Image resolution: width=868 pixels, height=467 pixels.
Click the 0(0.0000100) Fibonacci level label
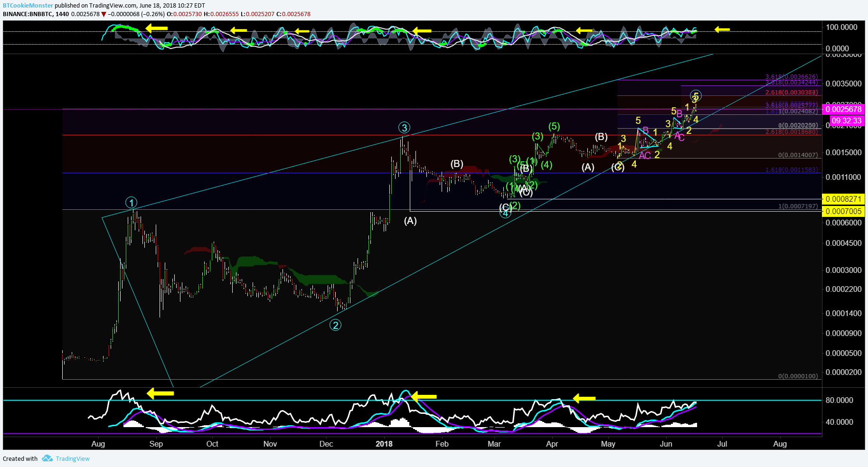[x=798, y=376]
